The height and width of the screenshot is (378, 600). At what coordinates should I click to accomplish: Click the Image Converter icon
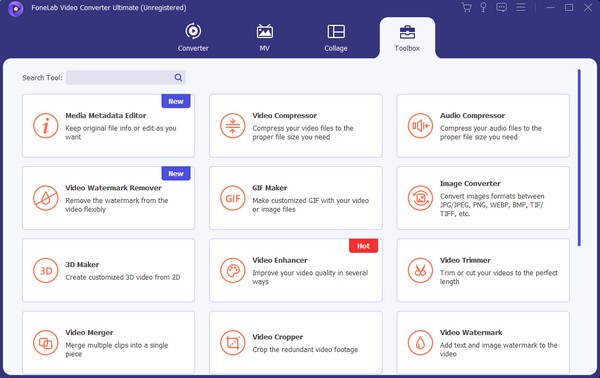click(x=420, y=198)
